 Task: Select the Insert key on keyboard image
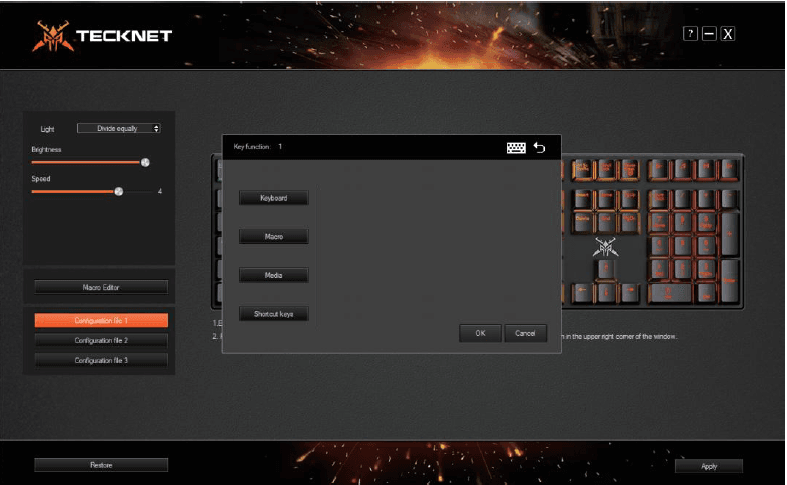[x=582, y=200]
